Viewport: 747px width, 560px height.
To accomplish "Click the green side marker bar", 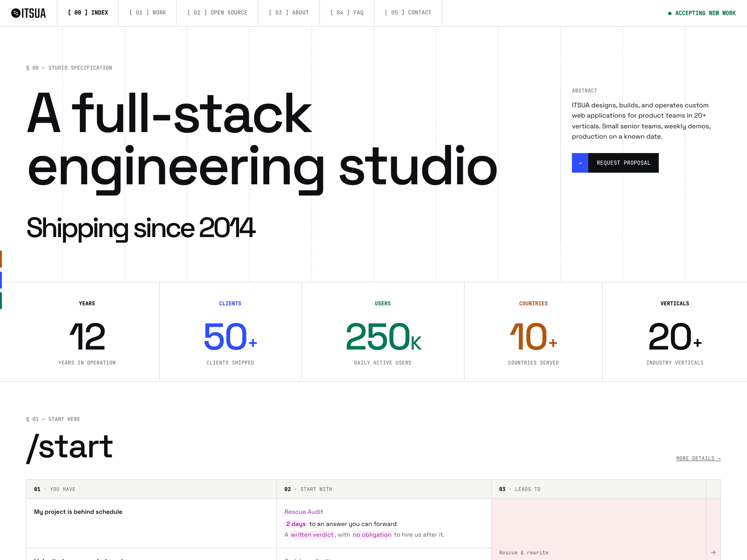I will [1, 301].
